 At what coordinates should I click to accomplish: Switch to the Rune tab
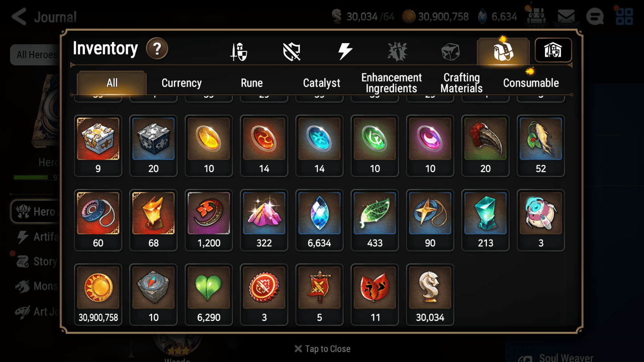(x=251, y=82)
